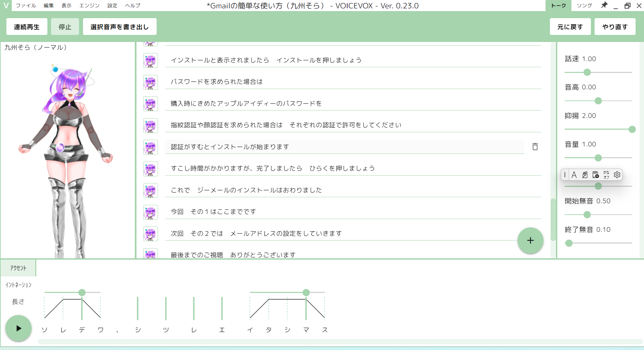The image size is (644, 350).
Task: Delete the 認証がすむと row using the trash icon
Action: point(535,147)
